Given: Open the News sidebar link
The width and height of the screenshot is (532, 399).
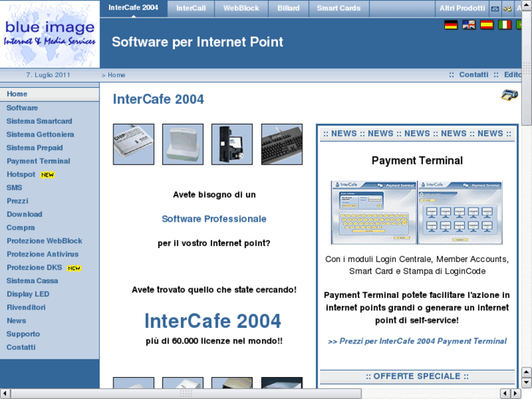Looking at the screenshot, I should [16, 321].
